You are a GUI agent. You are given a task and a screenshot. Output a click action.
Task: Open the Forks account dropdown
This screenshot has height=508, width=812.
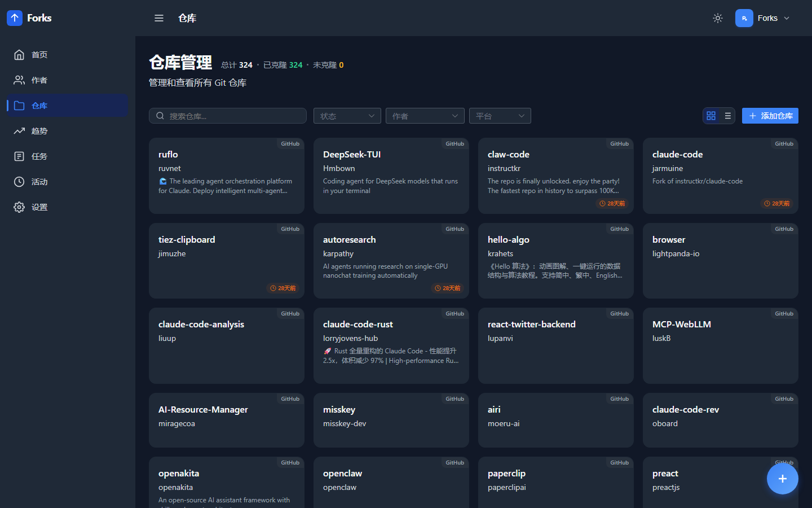(764, 18)
